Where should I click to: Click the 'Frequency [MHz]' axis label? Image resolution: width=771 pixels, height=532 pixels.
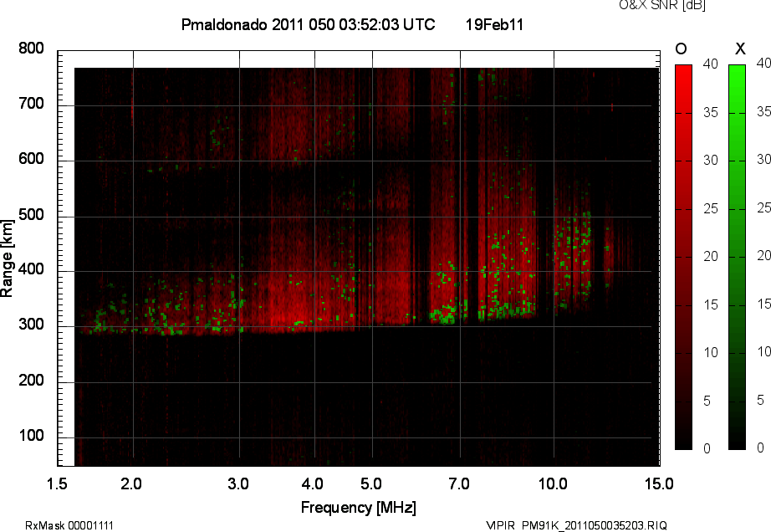tap(358, 508)
